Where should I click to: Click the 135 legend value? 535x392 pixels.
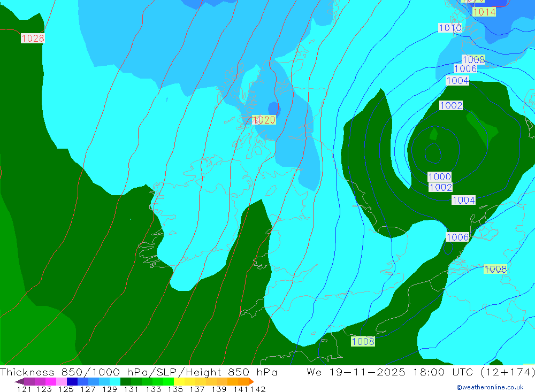(175, 389)
